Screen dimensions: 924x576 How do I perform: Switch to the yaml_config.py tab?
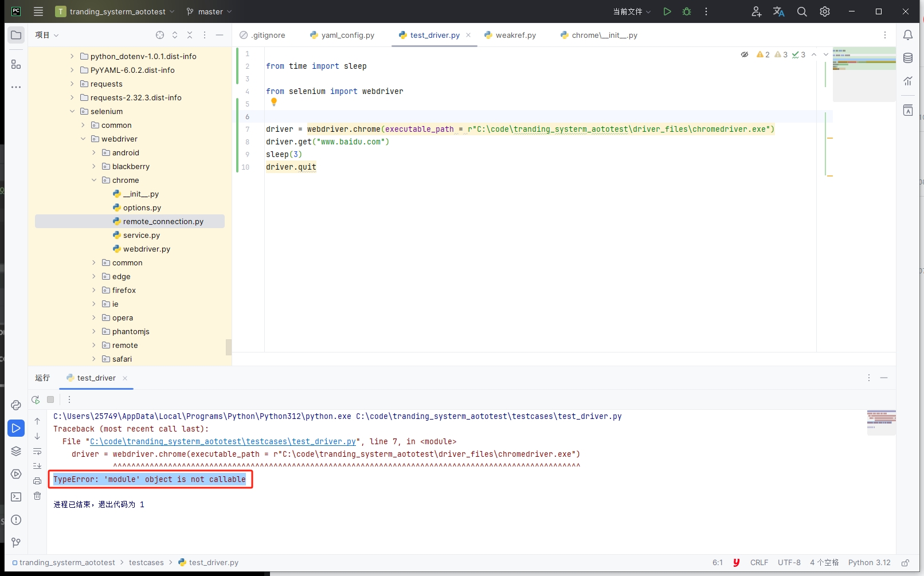342,35
